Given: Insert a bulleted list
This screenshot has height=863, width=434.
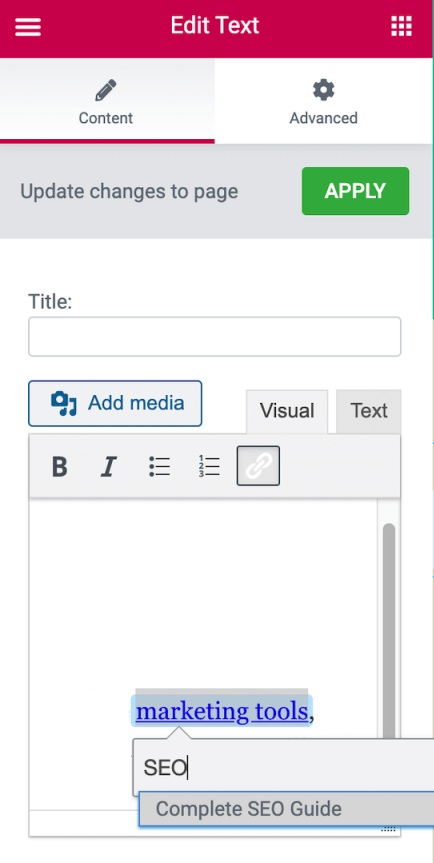Looking at the screenshot, I should tap(159, 466).
